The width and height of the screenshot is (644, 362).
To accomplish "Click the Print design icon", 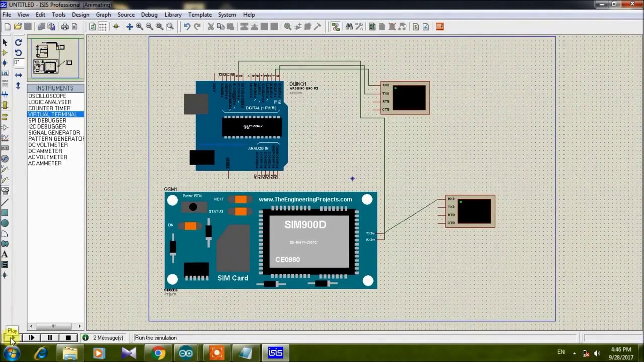I will (x=65, y=27).
